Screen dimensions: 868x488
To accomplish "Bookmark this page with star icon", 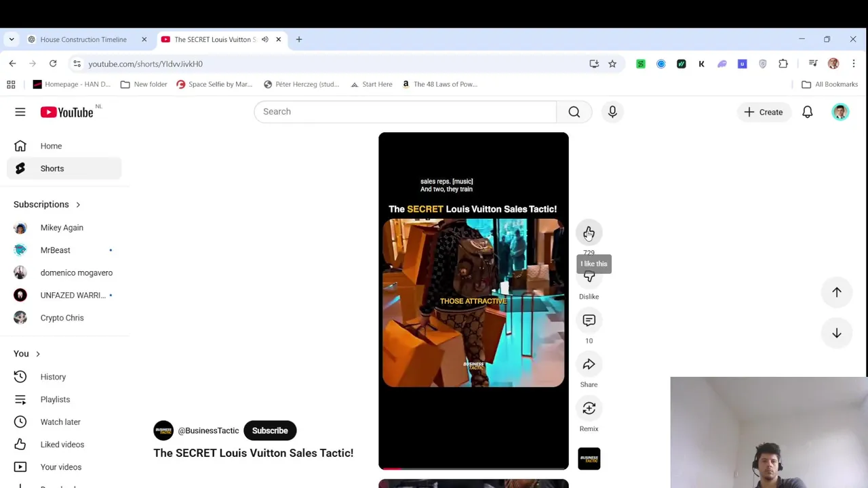I will (x=612, y=64).
